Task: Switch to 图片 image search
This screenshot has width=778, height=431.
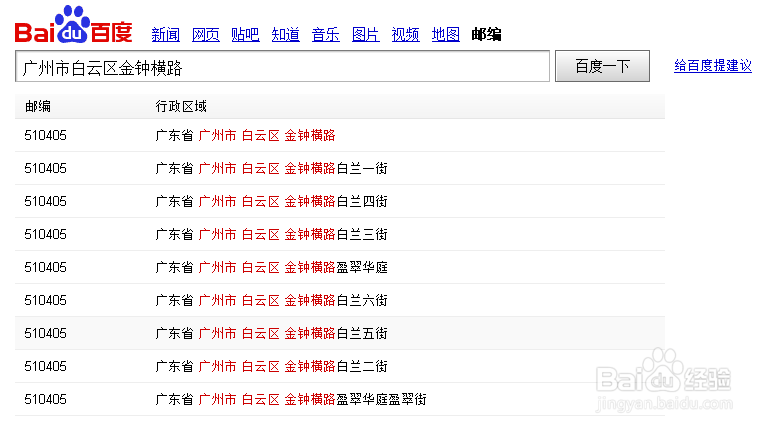Action: (366, 35)
